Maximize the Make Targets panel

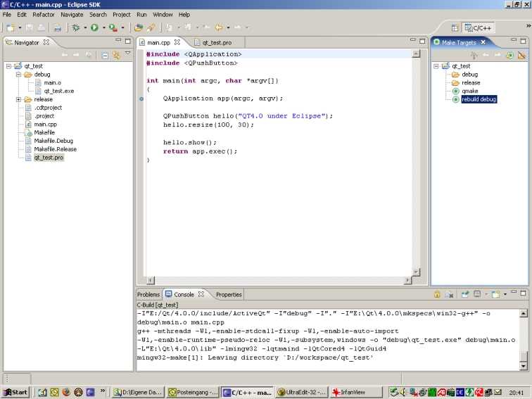click(x=523, y=41)
